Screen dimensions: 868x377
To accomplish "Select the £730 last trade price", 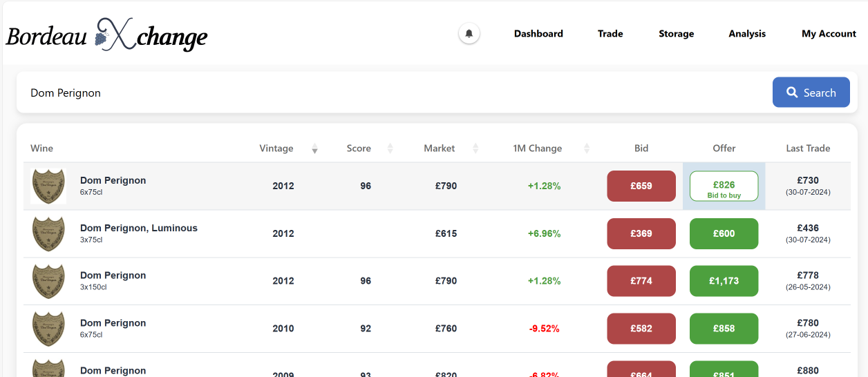I will pyautogui.click(x=808, y=180).
